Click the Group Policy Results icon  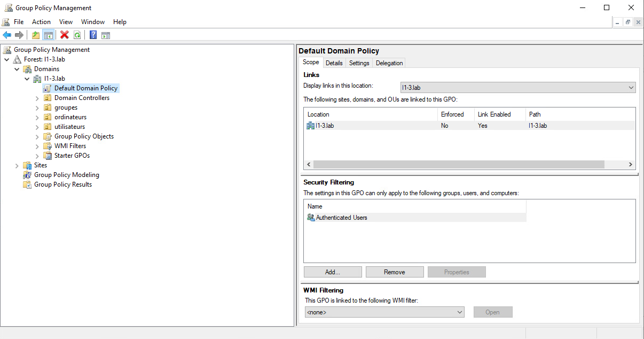coord(27,184)
